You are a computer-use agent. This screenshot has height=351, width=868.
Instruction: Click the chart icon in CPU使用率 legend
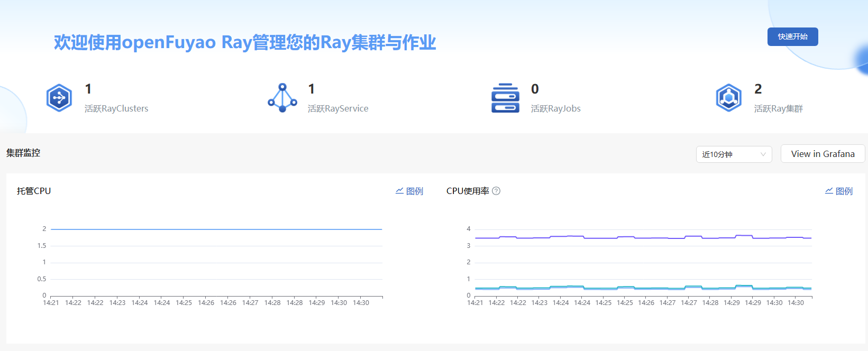point(829,191)
